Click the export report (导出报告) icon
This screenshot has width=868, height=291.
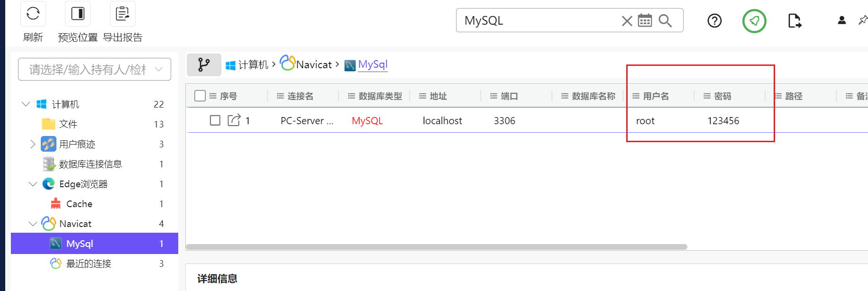pyautogui.click(x=122, y=14)
